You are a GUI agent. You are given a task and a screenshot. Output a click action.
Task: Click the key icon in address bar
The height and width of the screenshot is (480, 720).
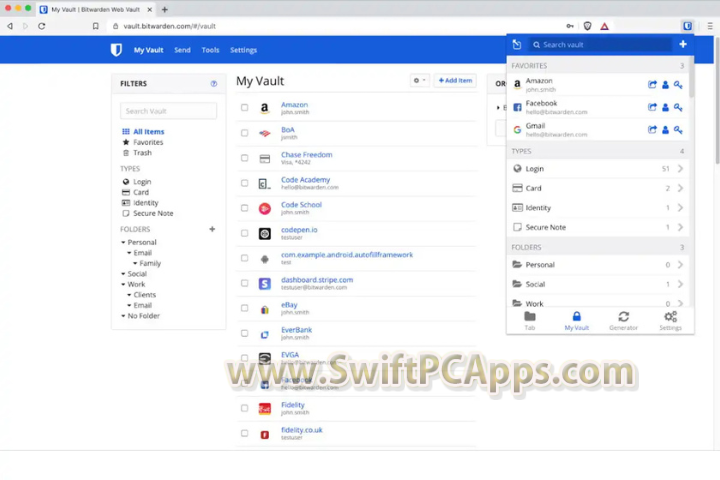point(570,26)
